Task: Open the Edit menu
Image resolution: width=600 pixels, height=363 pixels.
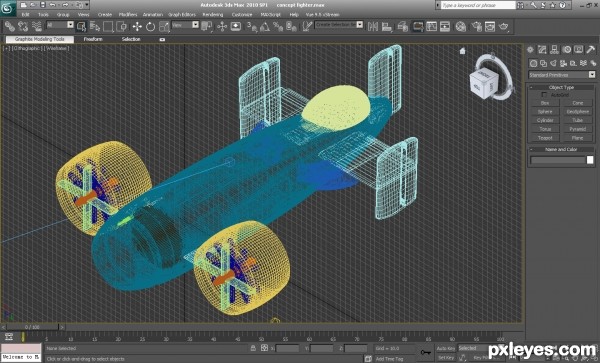Action: coord(26,15)
